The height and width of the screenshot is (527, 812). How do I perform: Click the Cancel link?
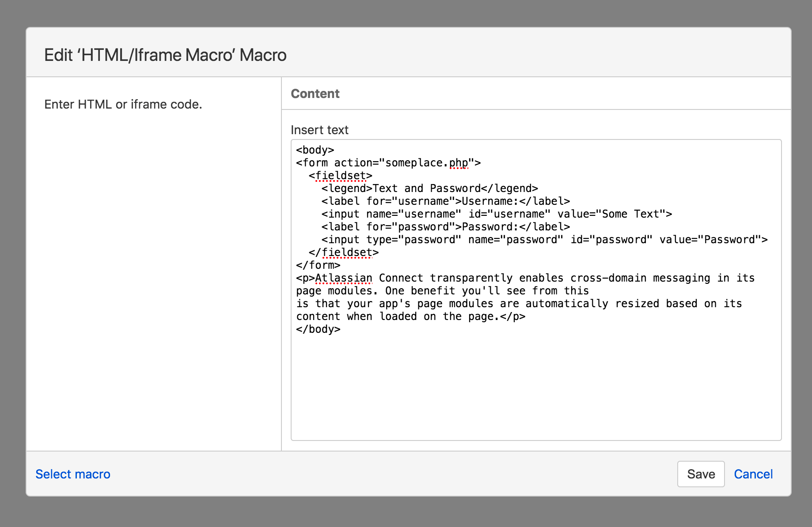[x=753, y=474]
